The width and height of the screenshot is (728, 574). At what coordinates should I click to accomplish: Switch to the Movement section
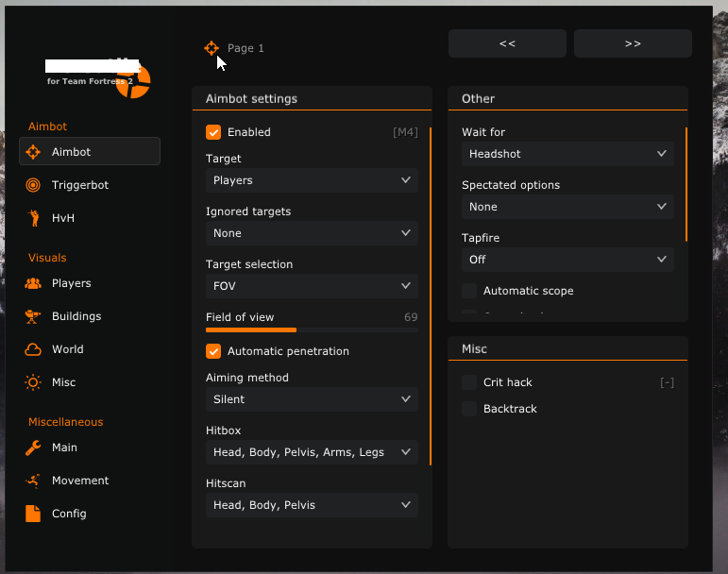pyautogui.click(x=80, y=481)
